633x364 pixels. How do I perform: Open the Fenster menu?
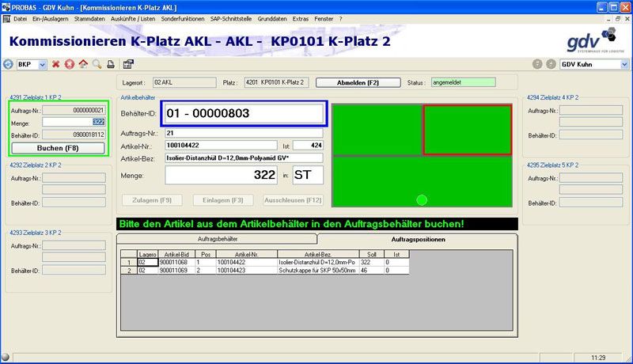(324, 19)
